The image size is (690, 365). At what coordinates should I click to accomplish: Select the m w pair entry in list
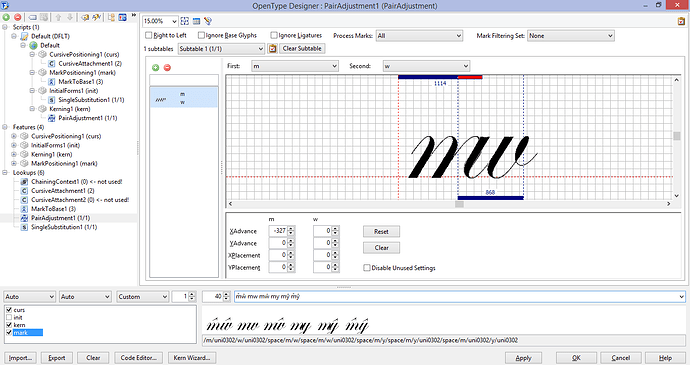184,97
